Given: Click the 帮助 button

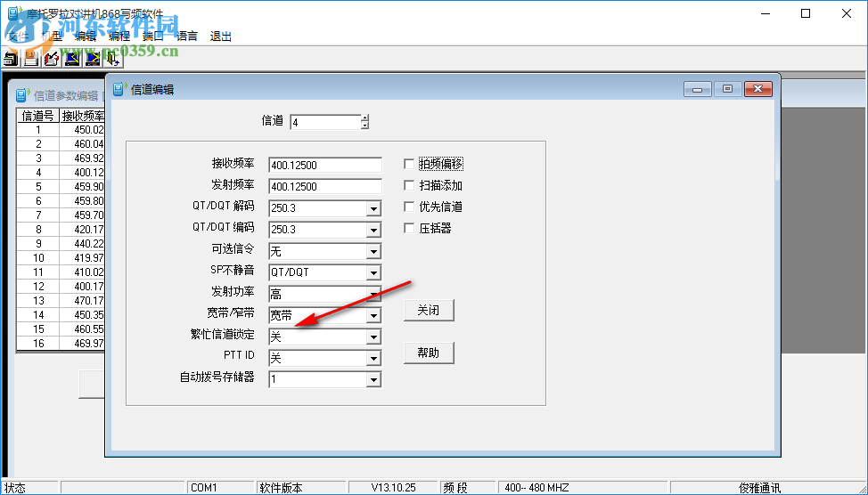Looking at the screenshot, I should [x=429, y=353].
